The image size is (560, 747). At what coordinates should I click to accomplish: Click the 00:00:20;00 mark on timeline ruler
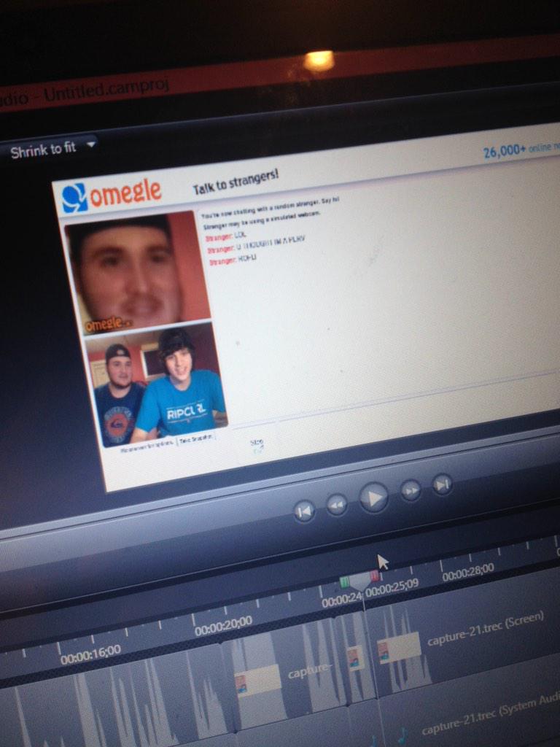pyautogui.click(x=223, y=626)
